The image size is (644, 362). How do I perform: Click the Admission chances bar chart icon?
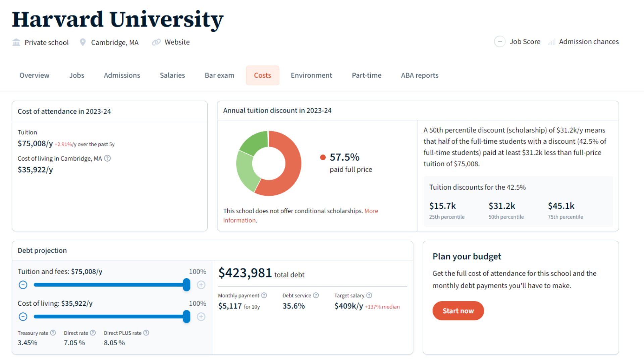tap(551, 42)
